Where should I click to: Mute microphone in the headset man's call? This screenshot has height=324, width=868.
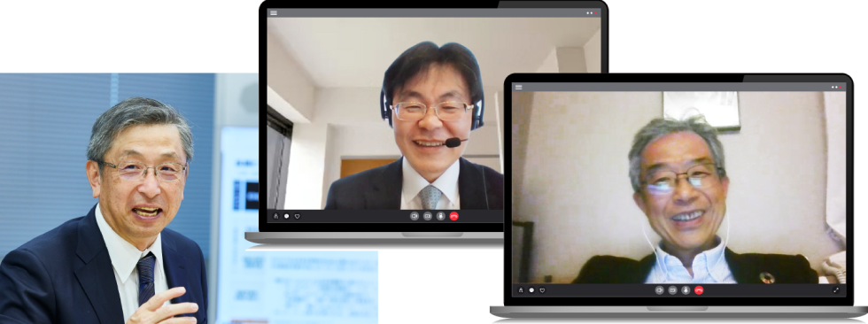[x=441, y=216]
